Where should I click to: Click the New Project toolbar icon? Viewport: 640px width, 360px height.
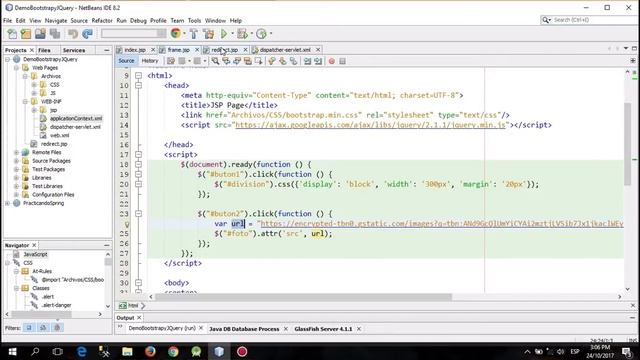(26, 34)
